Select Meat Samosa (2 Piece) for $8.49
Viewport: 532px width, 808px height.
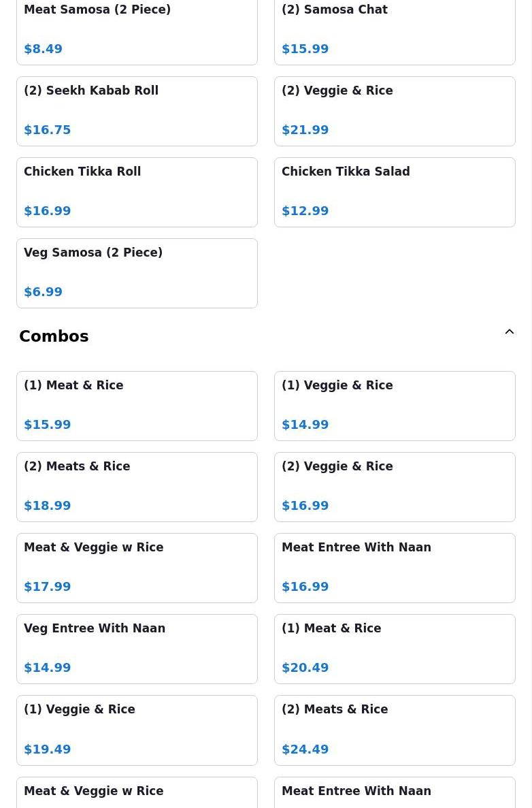coord(137,31)
